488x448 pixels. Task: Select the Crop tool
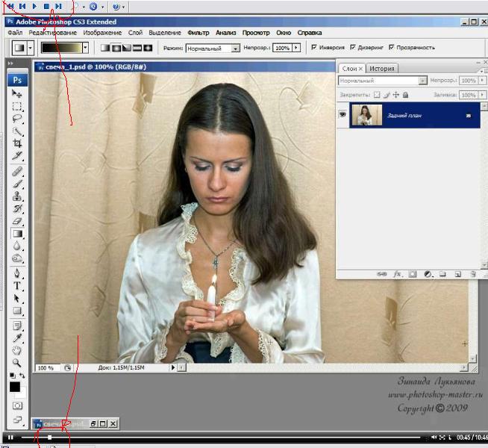pos(17,143)
